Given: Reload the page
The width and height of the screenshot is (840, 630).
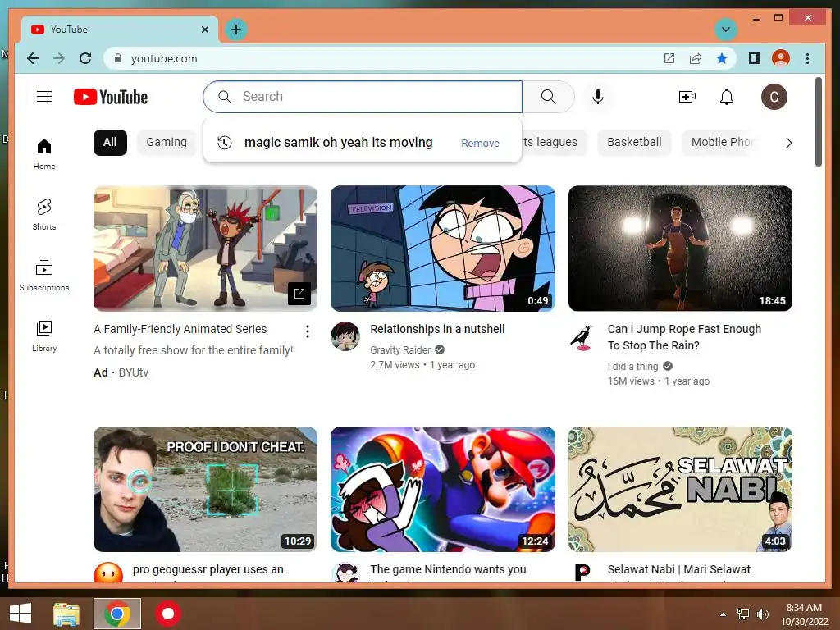Looking at the screenshot, I should click(85, 58).
